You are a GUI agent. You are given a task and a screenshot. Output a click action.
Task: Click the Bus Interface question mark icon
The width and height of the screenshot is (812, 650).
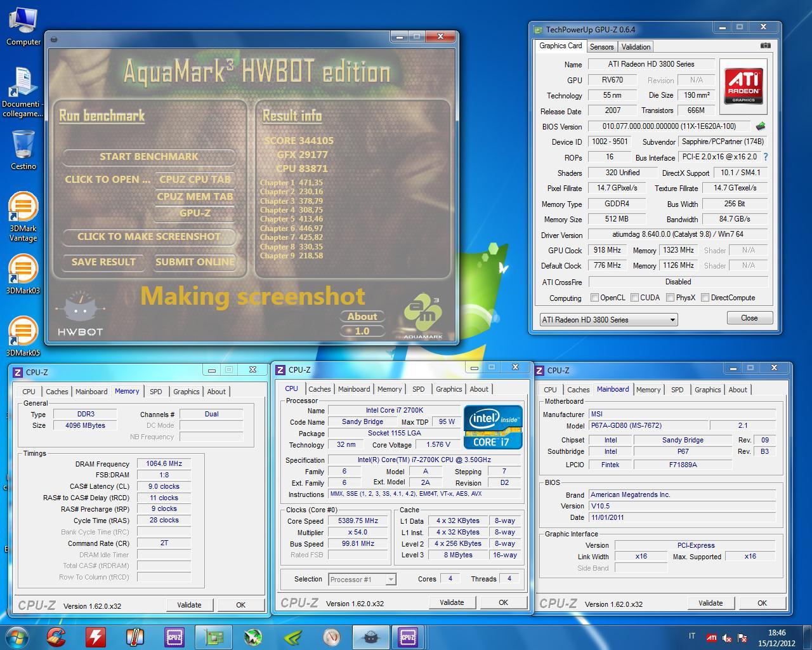766,157
